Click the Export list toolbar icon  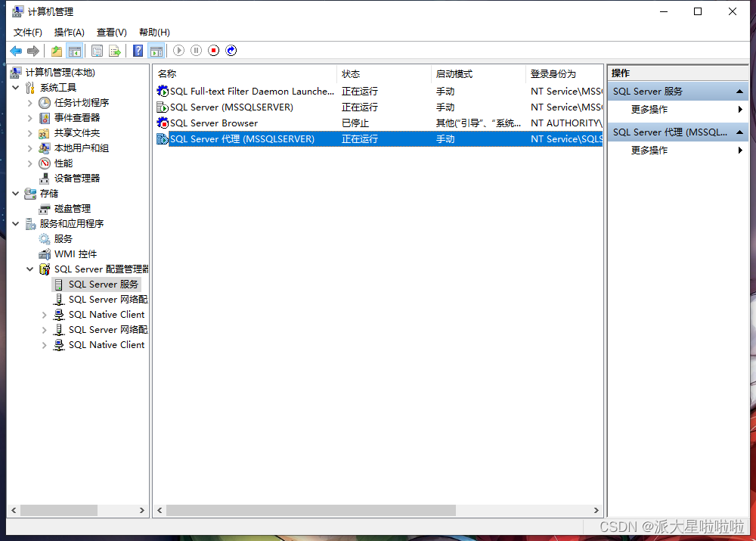[115, 51]
